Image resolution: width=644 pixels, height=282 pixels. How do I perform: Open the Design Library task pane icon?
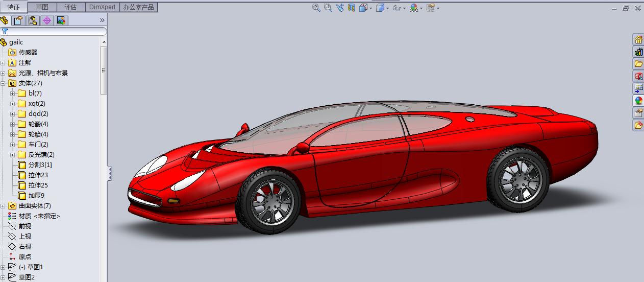(x=638, y=52)
